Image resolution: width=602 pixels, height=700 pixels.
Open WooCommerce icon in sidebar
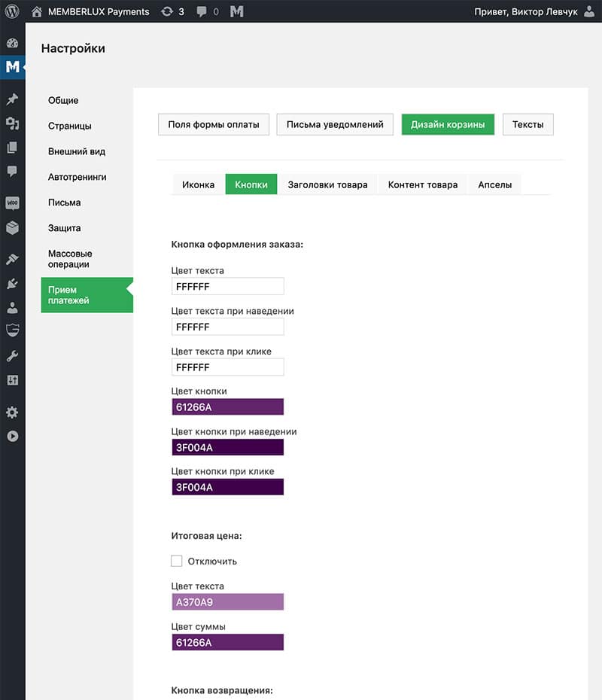pyautogui.click(x=12, y=203)
